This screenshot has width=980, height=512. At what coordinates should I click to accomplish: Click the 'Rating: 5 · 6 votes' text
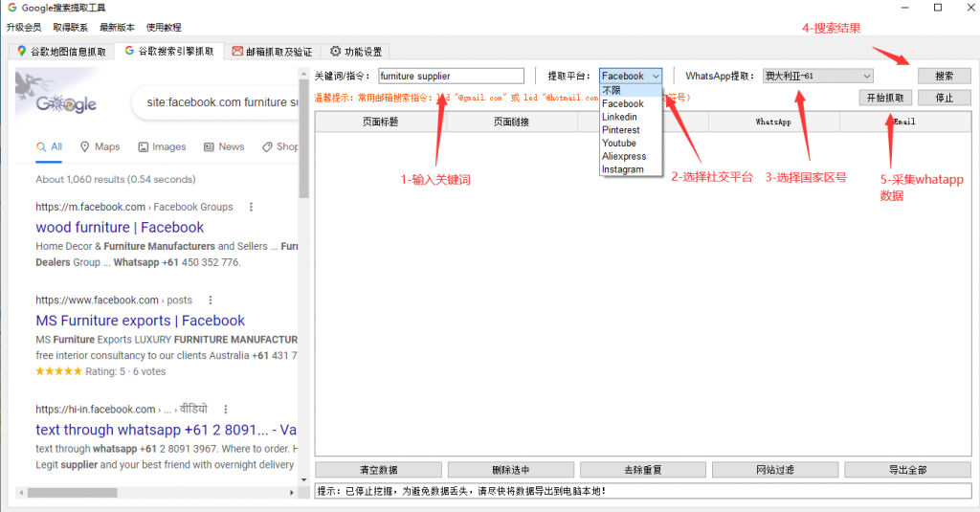pos(125,371)
